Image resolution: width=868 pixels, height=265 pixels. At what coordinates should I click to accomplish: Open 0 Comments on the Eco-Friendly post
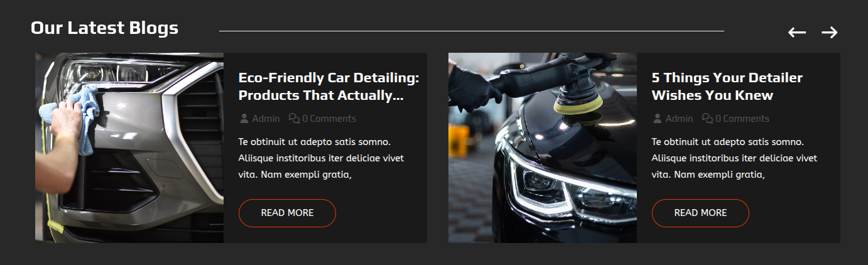click(x=329, y=118)
